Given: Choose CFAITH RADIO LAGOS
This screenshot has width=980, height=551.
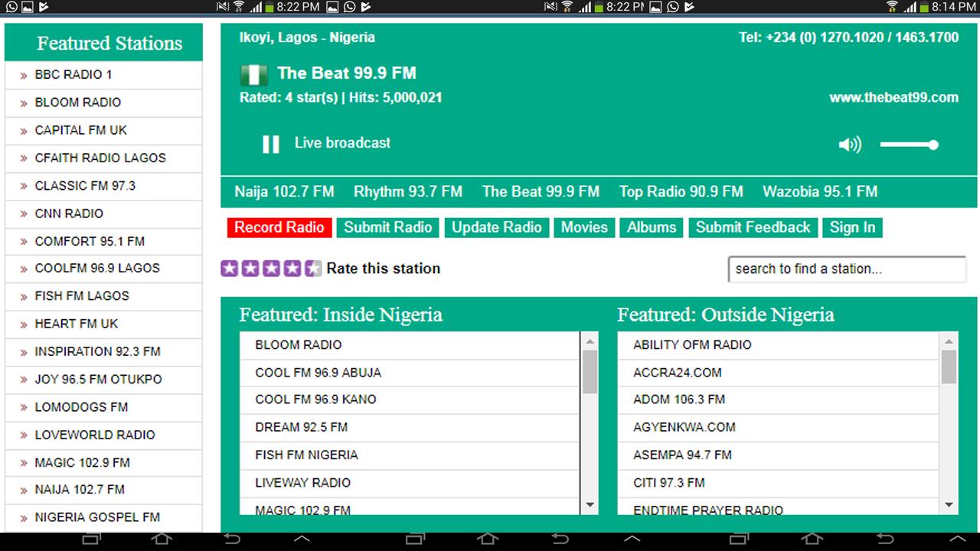Looking at the screenshot, I should (103, 158).
